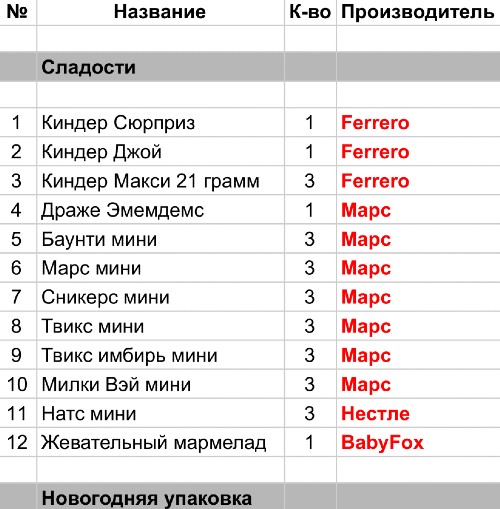Select the Новогодняя упаковка section header
This screenshot has width=500, height=509.
[160, 496]
